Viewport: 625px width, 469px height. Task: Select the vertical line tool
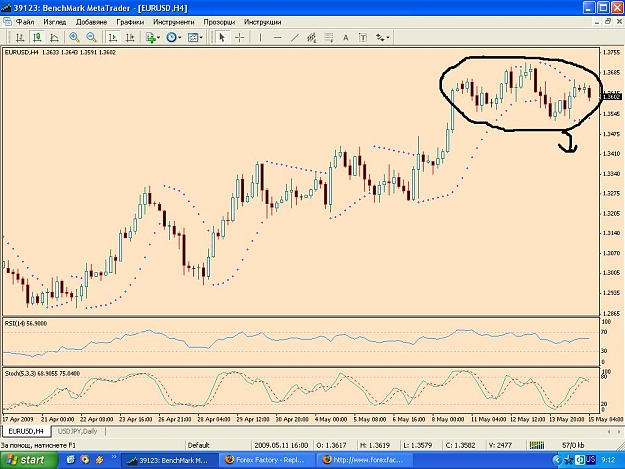click(260, 37)
